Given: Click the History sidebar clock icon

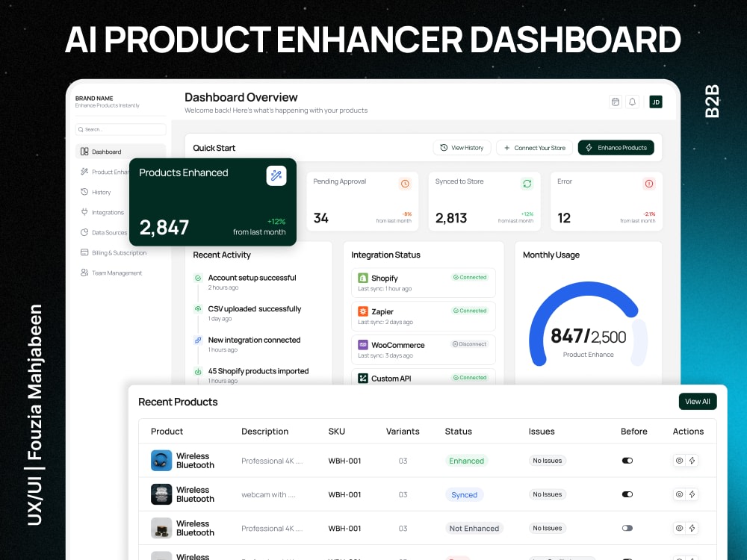Looking at the screenshot, I should click(x=84, y=192).
